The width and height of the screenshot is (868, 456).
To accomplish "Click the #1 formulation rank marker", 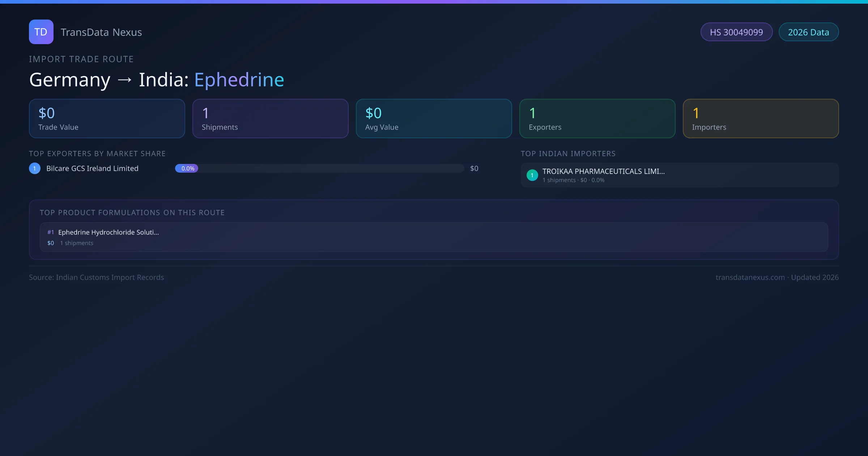I will tap(51, 232).
